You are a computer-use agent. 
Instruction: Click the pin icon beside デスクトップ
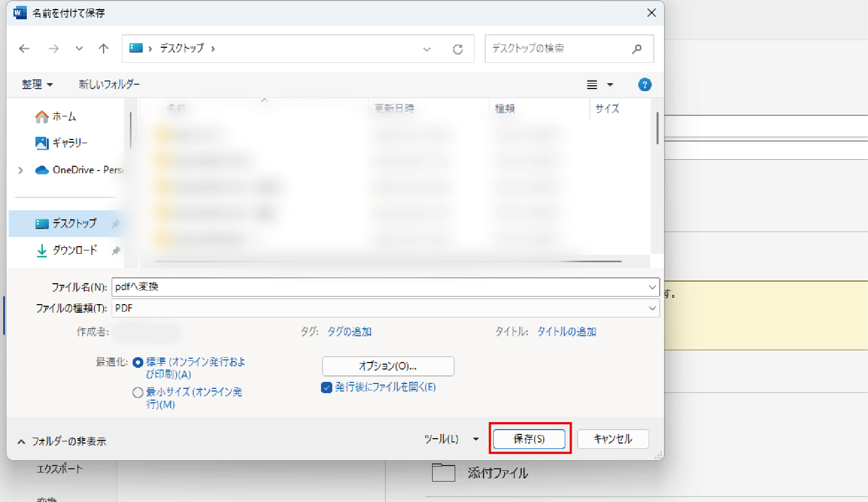coord(115,224)
